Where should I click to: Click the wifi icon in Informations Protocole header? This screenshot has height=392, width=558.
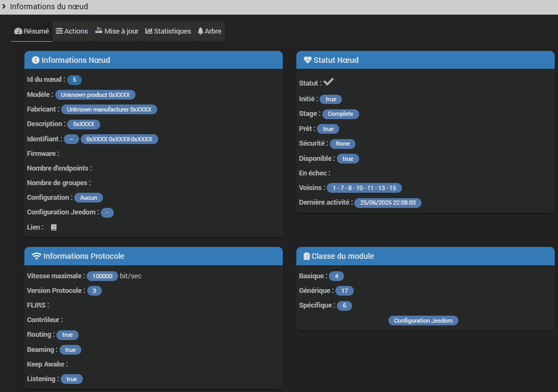(x=36, y=256)
